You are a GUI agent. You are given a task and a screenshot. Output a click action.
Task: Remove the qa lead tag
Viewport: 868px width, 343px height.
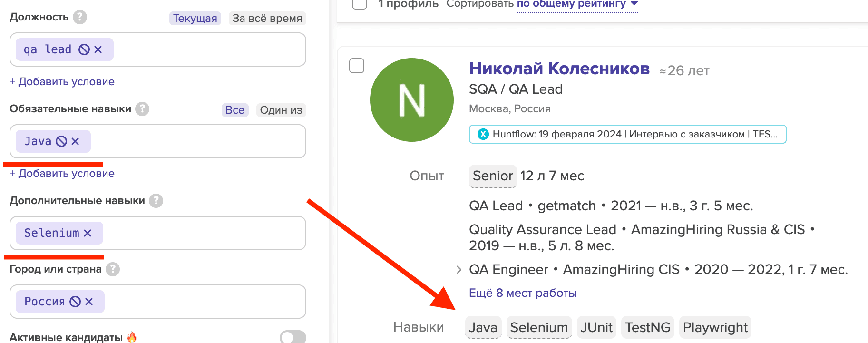pos(98,49)
